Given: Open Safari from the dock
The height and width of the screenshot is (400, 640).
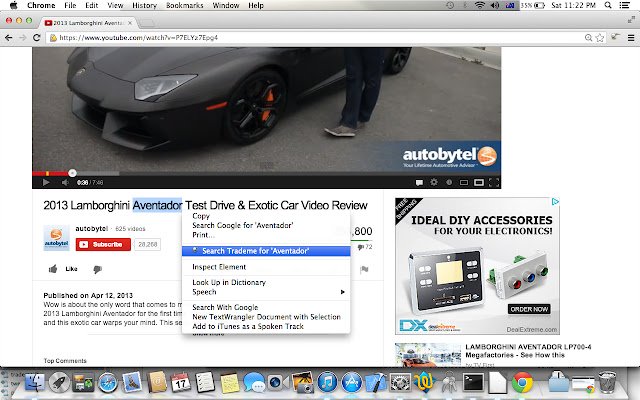Looking at the screenshot, I should pos(108,383).
